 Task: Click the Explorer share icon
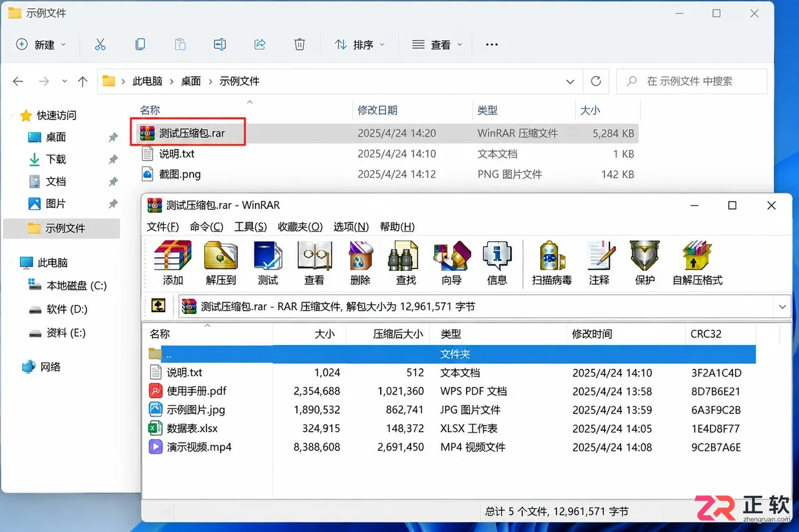tap(260, 44)
